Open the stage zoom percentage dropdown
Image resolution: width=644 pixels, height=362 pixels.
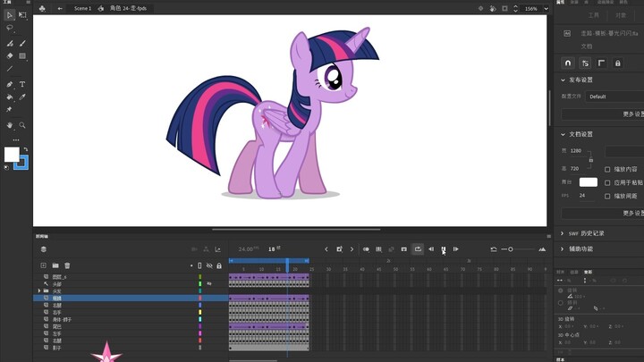pos(547,8)
